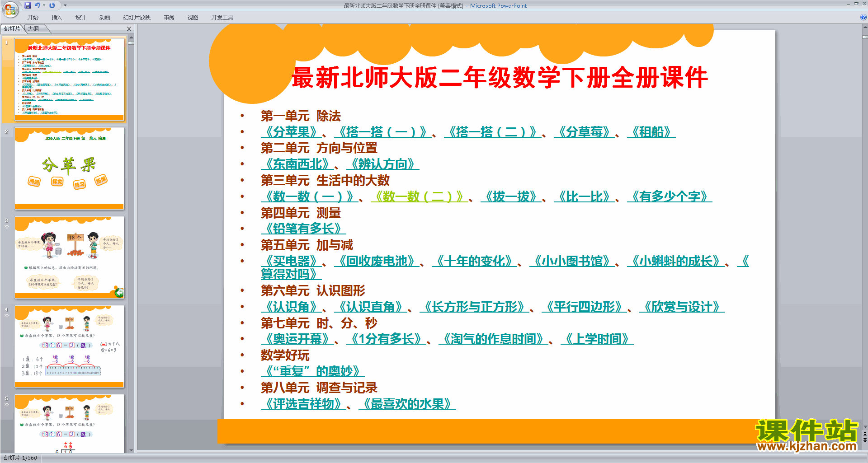Click animation star icon beside slide 3
The image size is (868, 463).
(x=6, y=227)
